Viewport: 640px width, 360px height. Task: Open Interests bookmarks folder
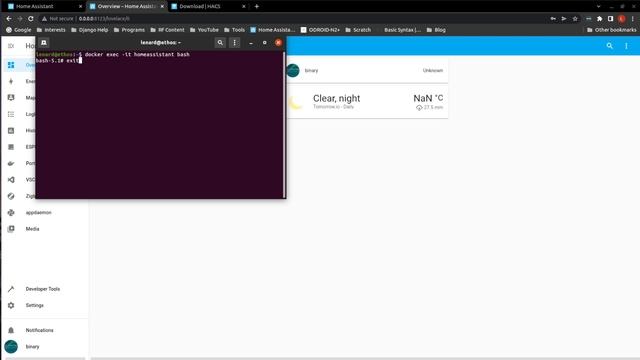click(51, 30)
